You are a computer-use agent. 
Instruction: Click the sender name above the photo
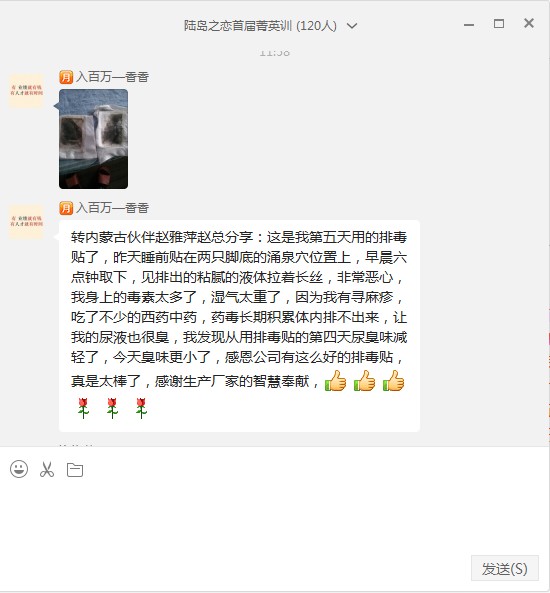pos(112,77)
